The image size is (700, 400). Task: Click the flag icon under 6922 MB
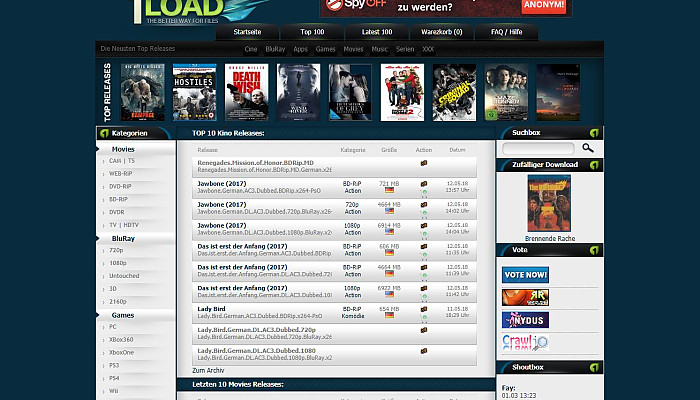(389, 294)
